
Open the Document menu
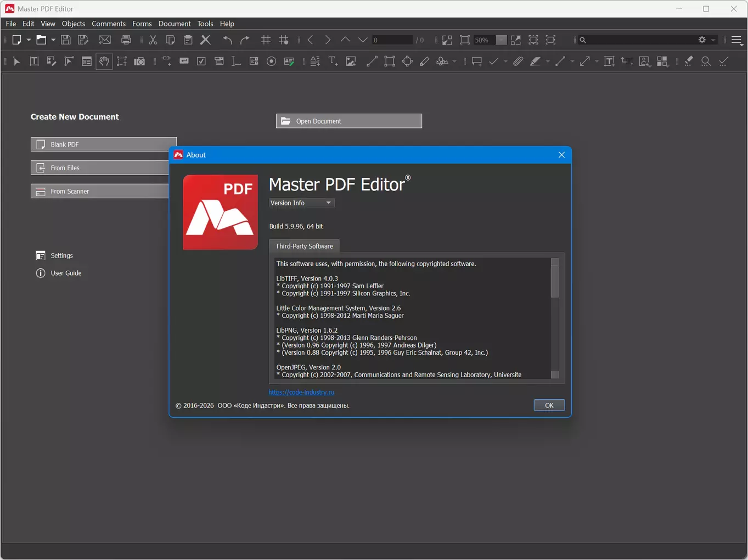pos(175,24)
